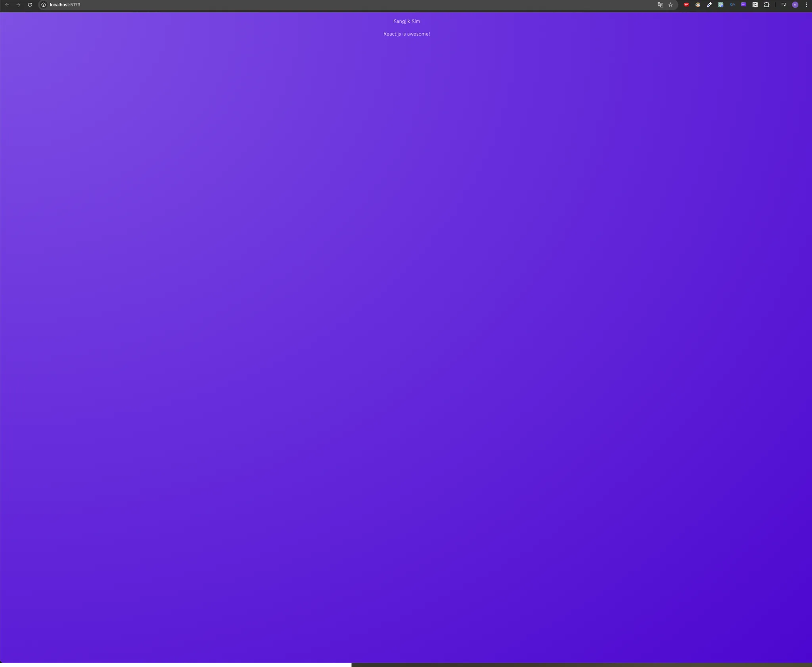View site information icon in address bar
812x667 pixels.
[44, 5]
